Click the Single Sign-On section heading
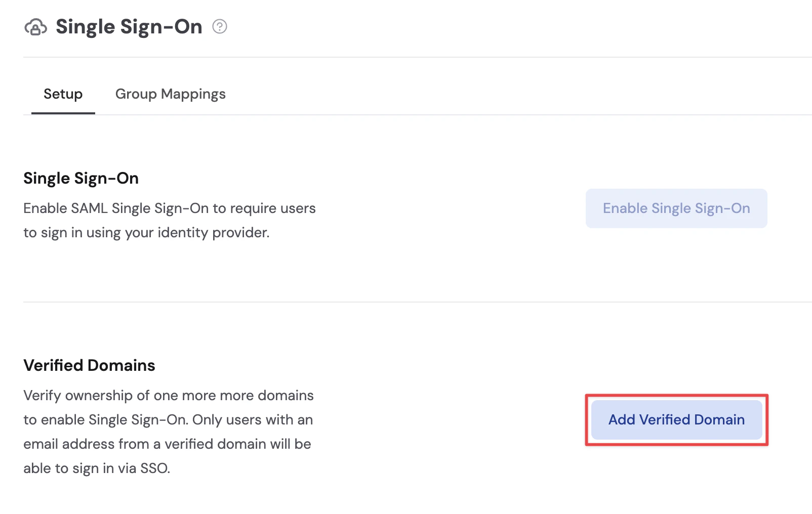The width and height of the screenshot is (812, 514). [80, 178]
